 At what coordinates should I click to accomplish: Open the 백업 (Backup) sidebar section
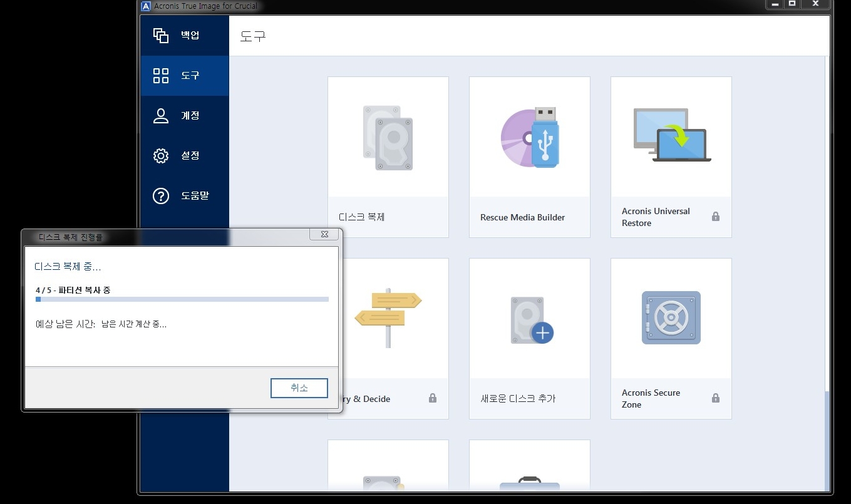point(185,35)
